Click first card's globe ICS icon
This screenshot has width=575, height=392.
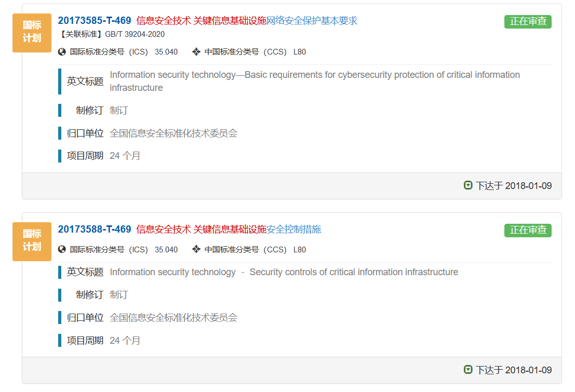pos(62,52)
